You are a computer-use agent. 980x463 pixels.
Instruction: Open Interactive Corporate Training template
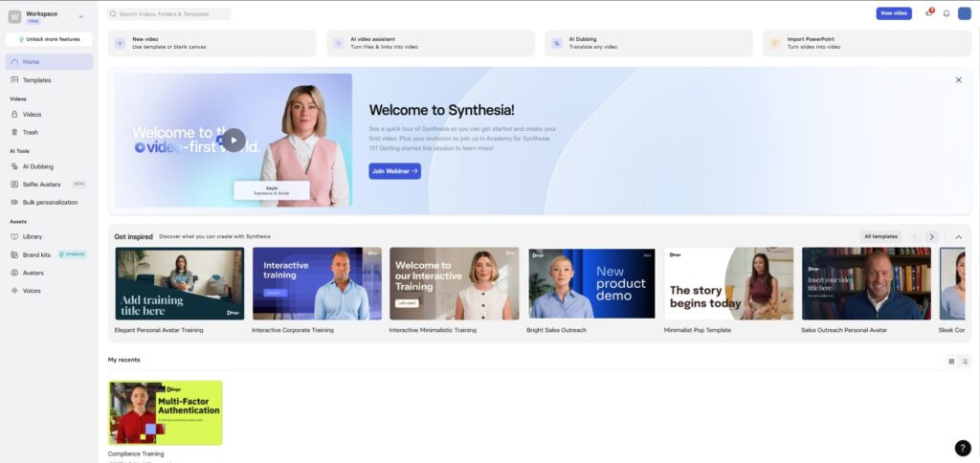317,284
